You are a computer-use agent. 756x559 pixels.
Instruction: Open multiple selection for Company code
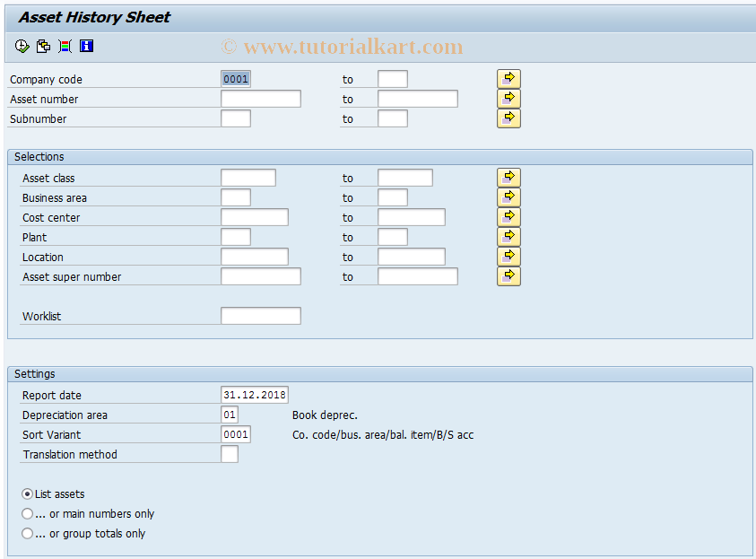click(x=508, y=79)
